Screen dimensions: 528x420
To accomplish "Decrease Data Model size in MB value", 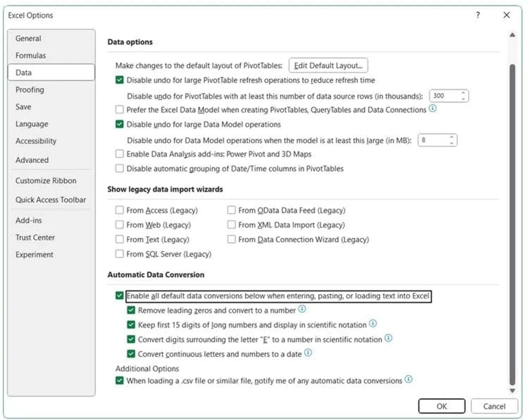I will coord(452,143).
